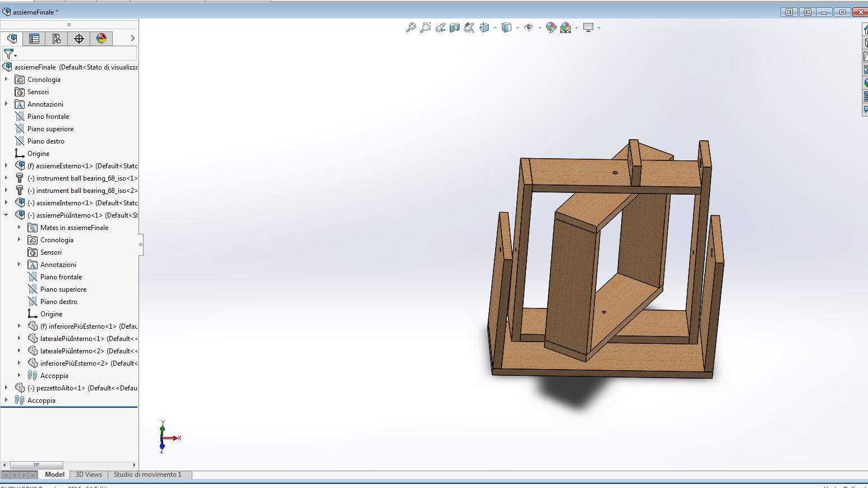Open the View Settings dropdown arrow
Viewport: 868px width, 488px height.
[x=599, y=27]
